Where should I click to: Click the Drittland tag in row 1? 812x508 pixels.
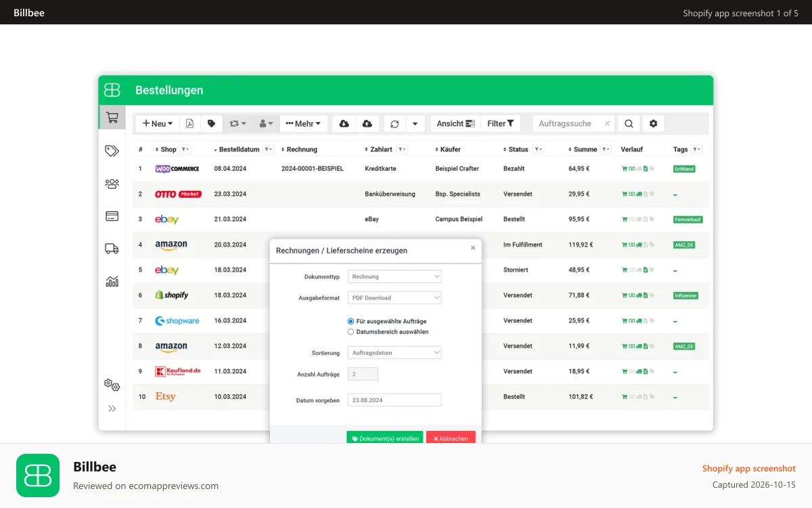point(684,169)
